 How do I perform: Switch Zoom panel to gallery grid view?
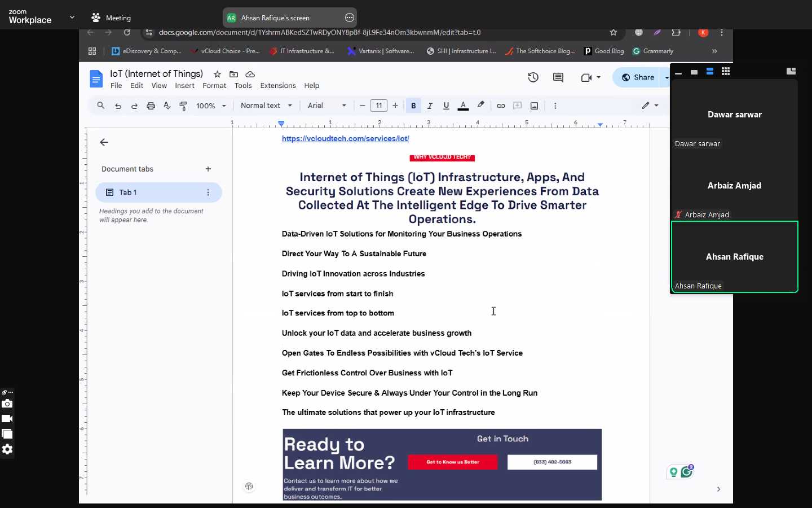point(726,72)
